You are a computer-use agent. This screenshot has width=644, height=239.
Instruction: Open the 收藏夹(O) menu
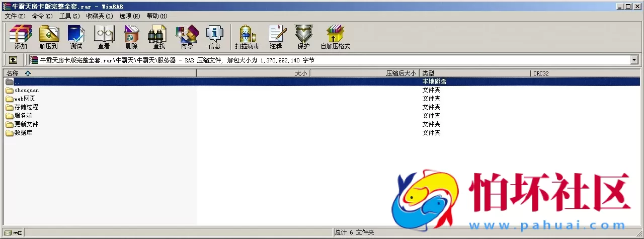(99, 16)
